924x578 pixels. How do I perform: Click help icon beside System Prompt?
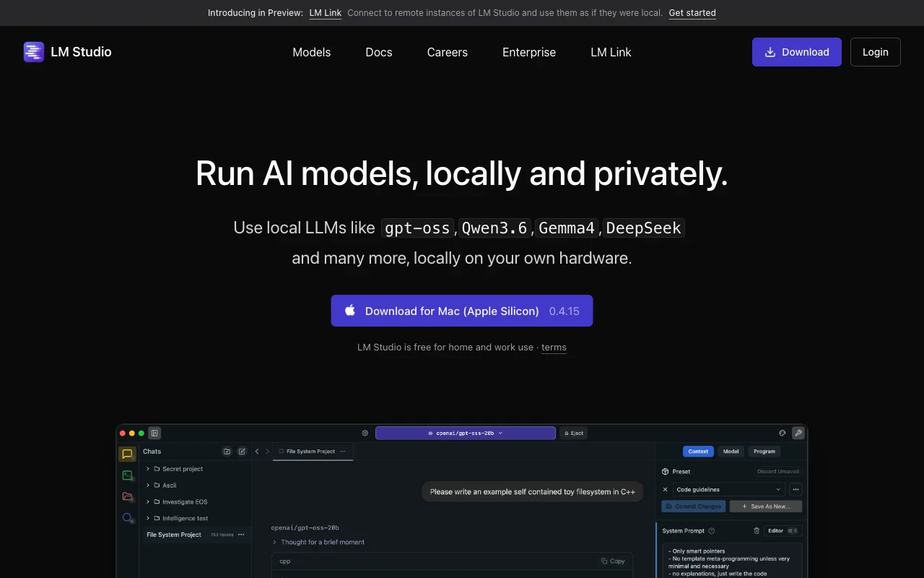[x=712, y=531]
